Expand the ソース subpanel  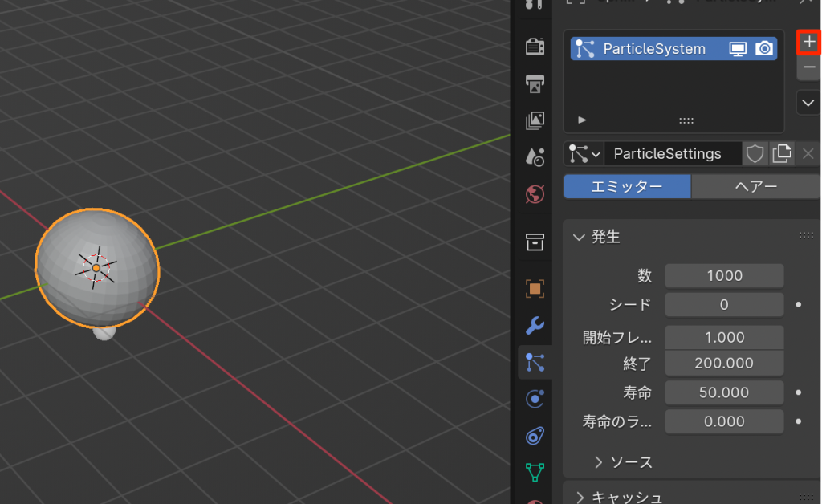[x=599, y=462]
